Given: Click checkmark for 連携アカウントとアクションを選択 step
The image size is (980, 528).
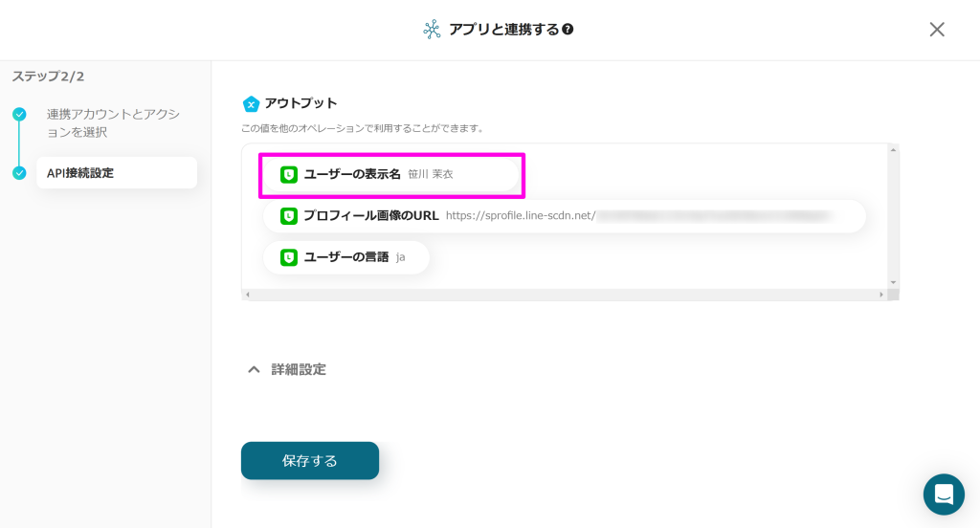Looking at the screenshot, I should pos(19,115).
